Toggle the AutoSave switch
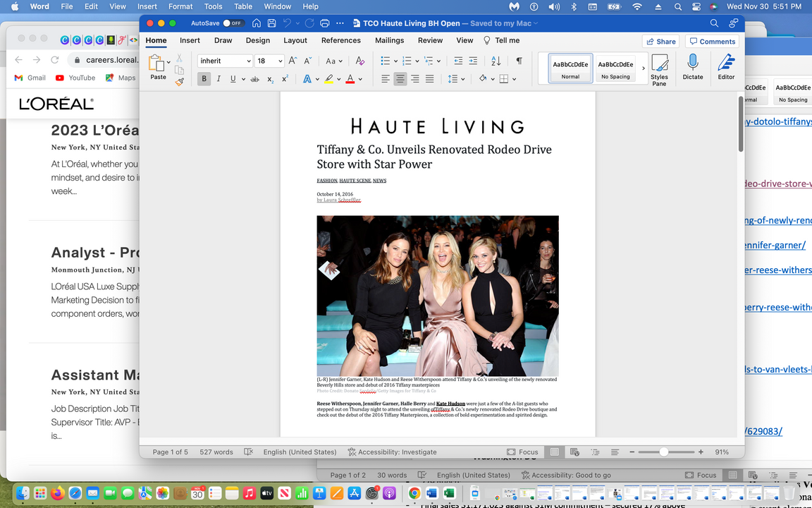 tap(232, 23)
